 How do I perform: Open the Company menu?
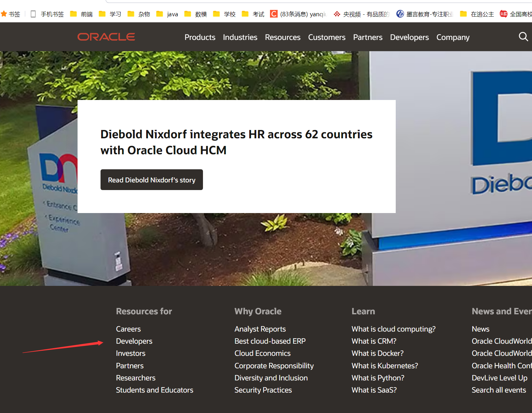tap(453, 37)
